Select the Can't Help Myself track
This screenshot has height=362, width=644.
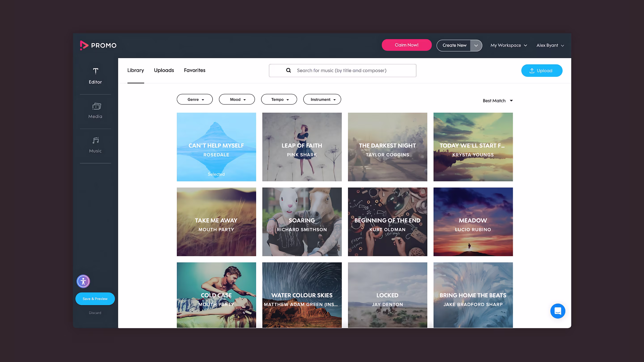216,147
